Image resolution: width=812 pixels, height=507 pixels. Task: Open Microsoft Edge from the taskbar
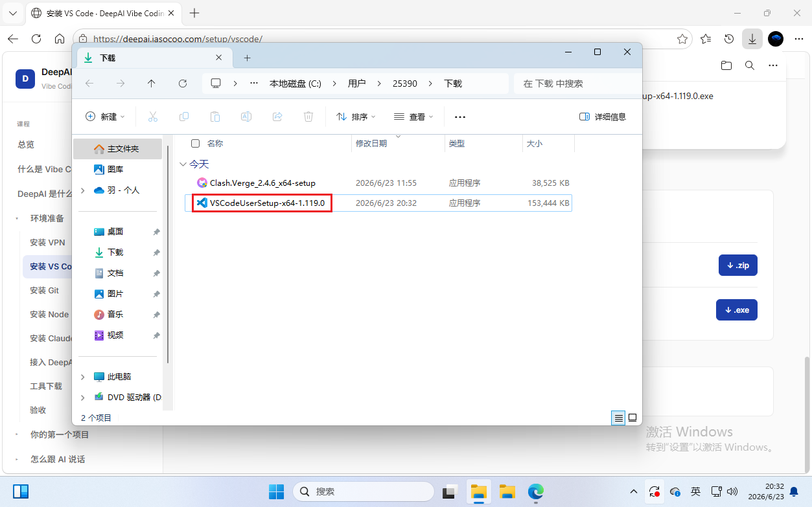point(536,491)
